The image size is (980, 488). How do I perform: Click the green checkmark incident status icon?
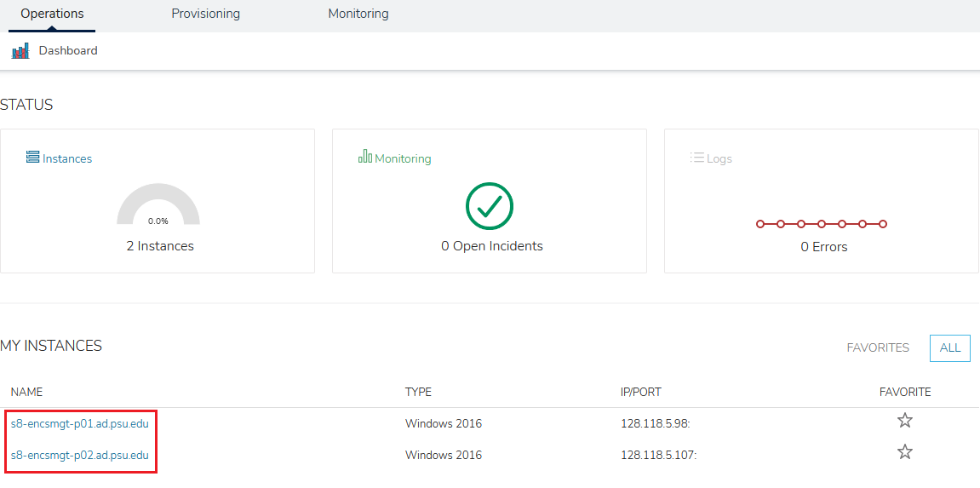tap(490, 207)
